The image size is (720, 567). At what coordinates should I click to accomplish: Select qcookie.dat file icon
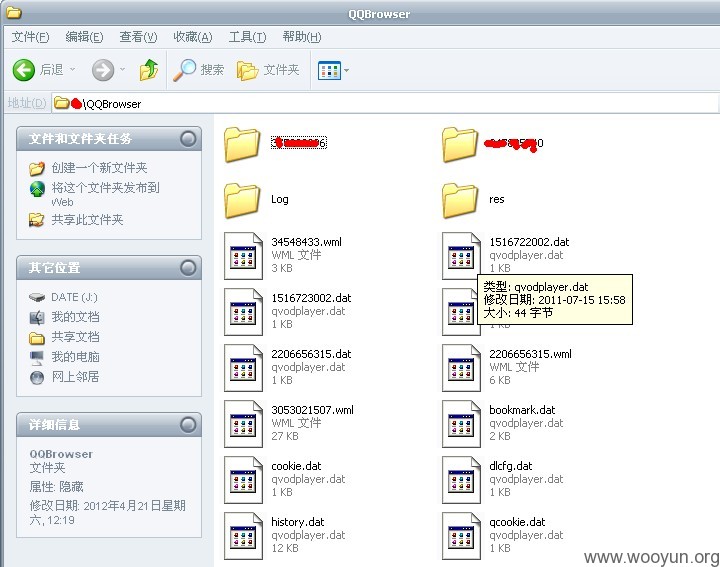(461, 536)
